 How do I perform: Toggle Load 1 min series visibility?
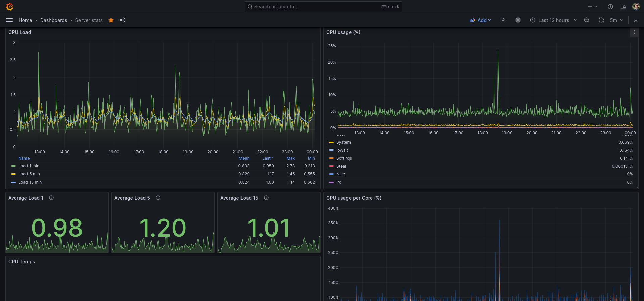point(29,166)
